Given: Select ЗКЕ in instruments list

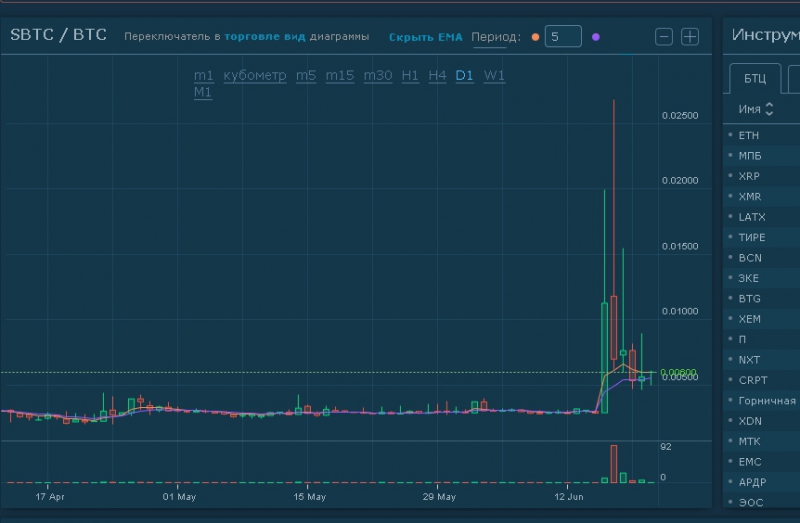Looking at the screenshot, I should [762, 278].
